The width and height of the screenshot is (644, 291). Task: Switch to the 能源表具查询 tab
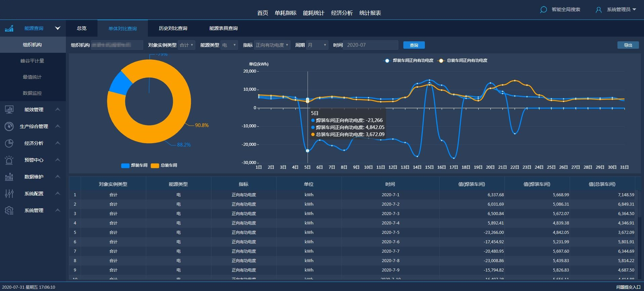224,28
